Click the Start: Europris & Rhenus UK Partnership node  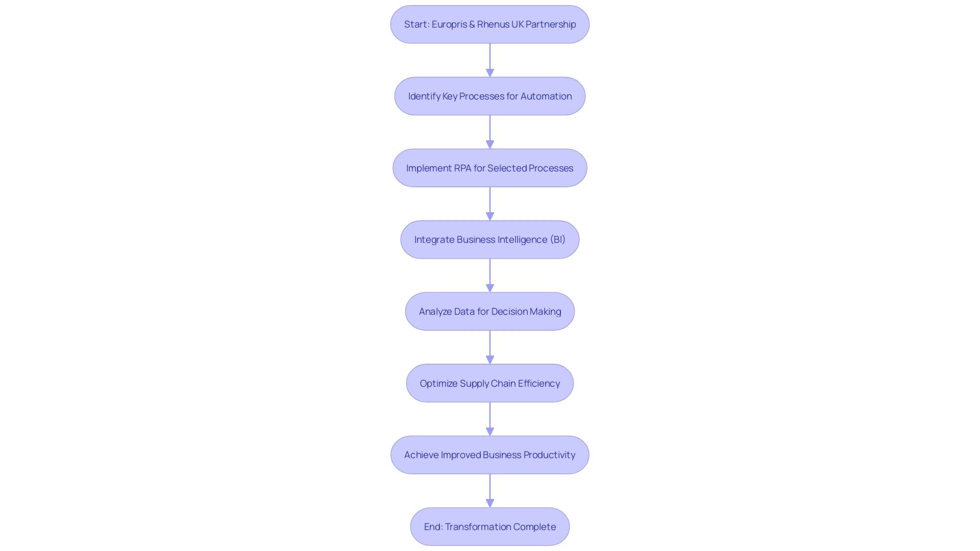(489, 24)
